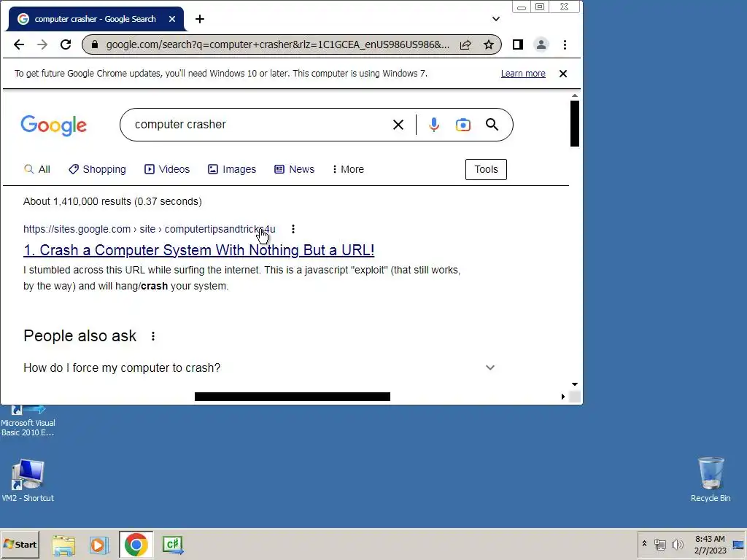
Task: Show hidden tray icons arrow
Action: pyautogui.click(x=645, y=543)
